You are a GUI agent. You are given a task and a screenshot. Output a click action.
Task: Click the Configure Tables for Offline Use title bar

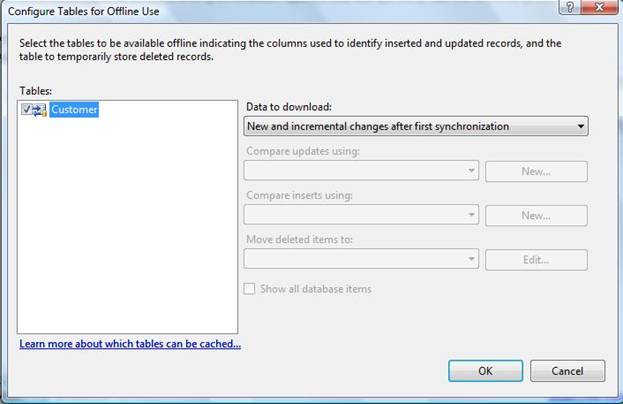[x=278, y=11]
